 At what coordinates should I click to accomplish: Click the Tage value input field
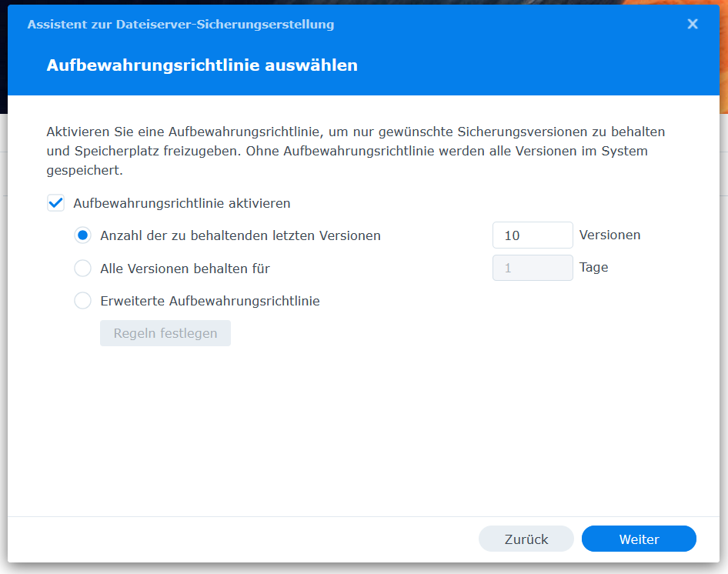tap(533, 267)
